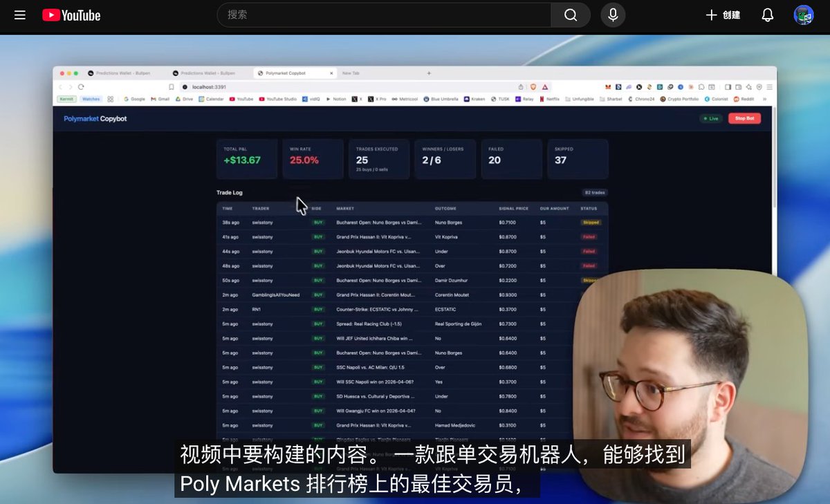The image size is (830, 504).
Task: Open the YouTube hamburger guide menu
Action: [20, 15]
